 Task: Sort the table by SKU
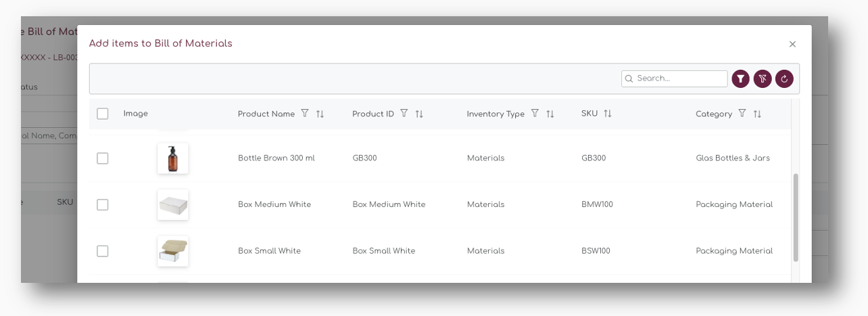[608, 114]
